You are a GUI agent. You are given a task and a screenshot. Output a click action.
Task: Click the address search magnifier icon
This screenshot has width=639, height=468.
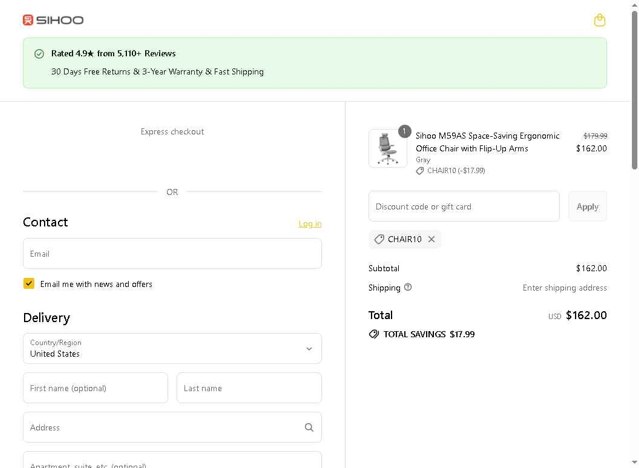coord(309,427)
